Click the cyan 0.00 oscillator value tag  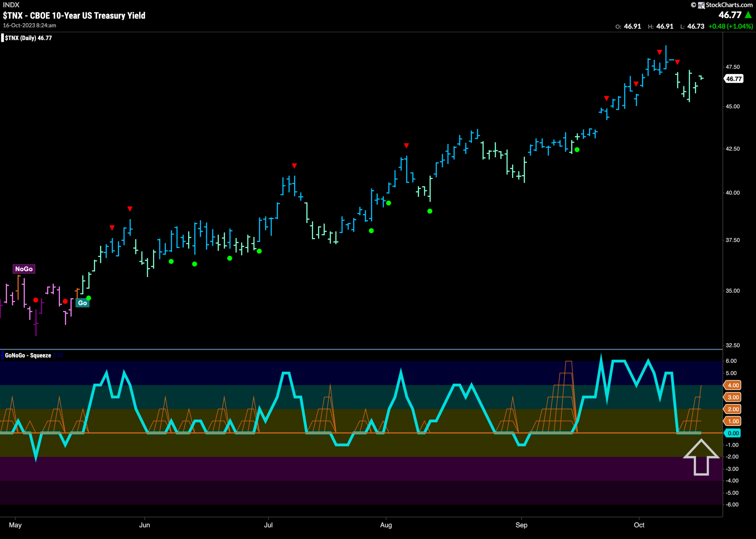click(x=733, y=433)
